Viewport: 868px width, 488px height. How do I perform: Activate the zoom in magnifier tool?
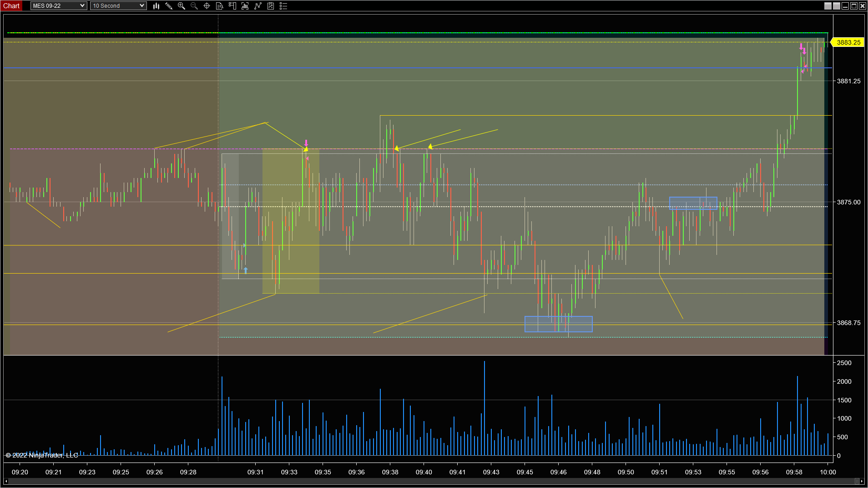[182, 6]
